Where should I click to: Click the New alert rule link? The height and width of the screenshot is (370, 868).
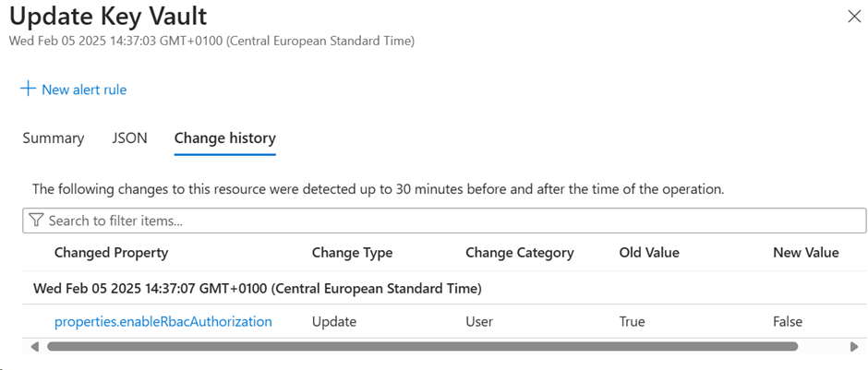(x=84, y=90)
